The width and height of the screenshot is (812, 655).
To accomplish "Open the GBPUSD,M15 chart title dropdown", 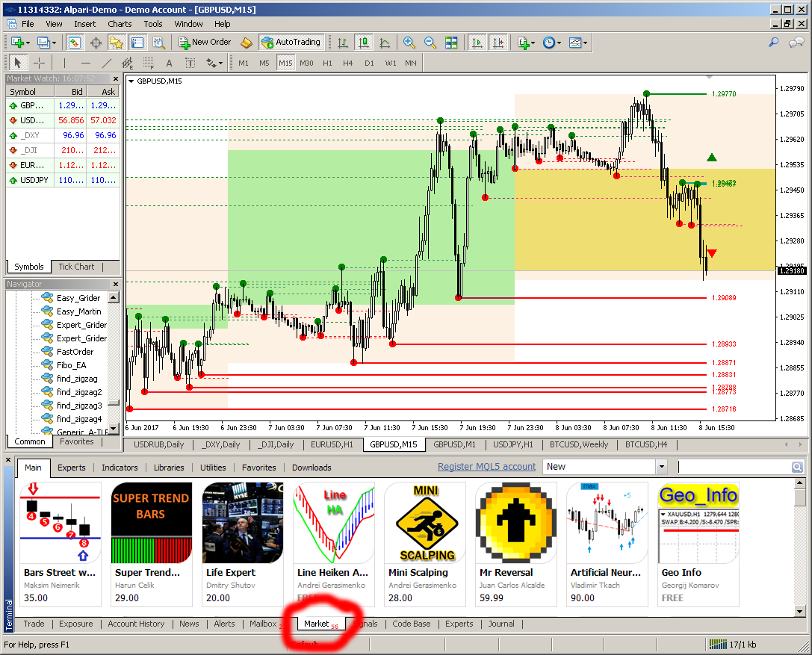I will click(x=131, y=81).
